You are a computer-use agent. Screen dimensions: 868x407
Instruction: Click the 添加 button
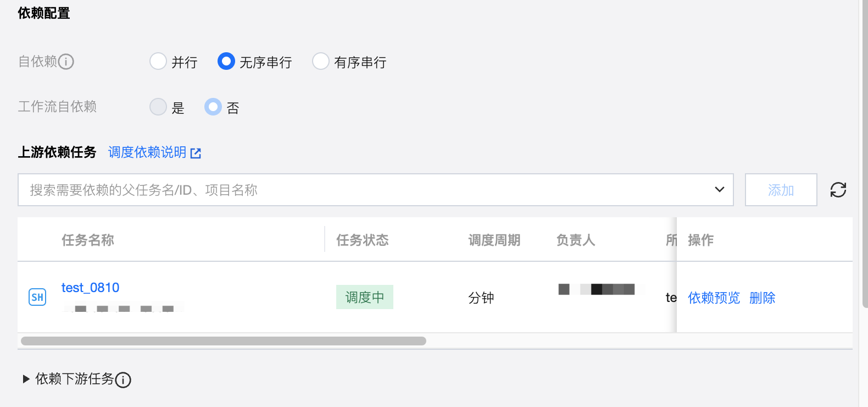click(781, 190)
